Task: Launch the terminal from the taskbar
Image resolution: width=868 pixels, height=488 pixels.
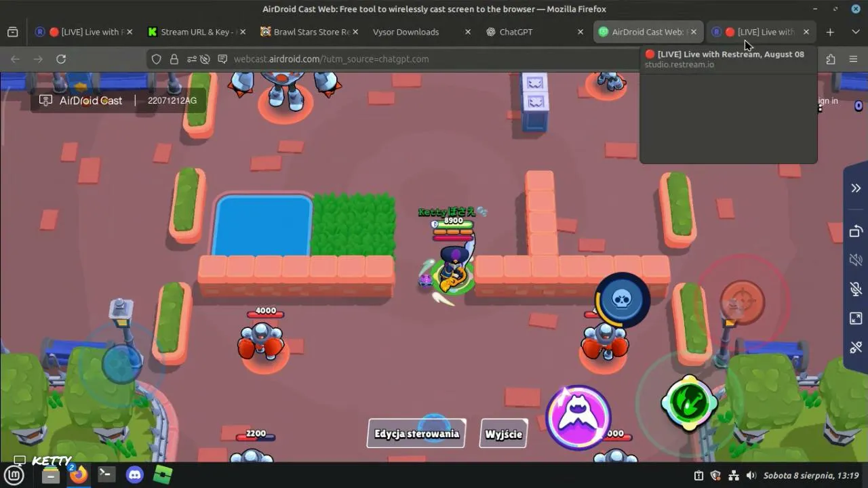Action: point(106,475)
